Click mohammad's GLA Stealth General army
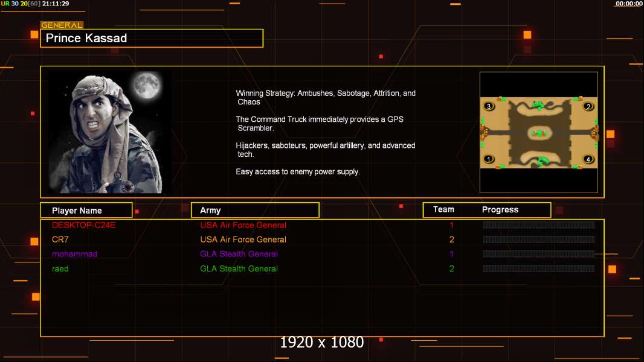Screen dimensions: 644x362 click(239, 254)
